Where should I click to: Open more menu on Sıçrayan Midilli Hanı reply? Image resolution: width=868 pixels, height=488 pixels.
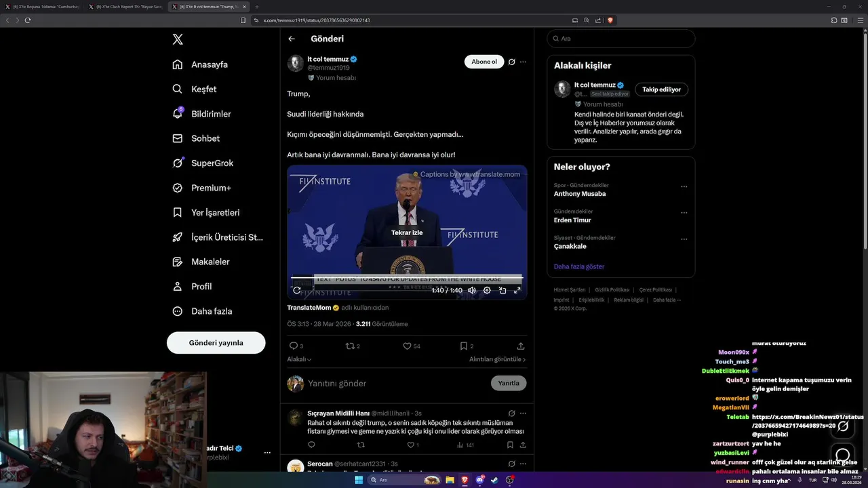(523, 413)
